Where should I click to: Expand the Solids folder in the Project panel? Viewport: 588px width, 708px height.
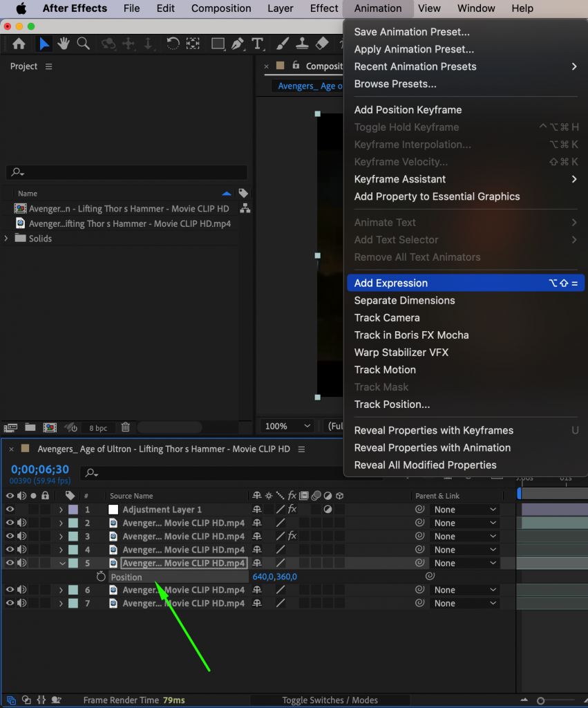coord(6,238)
